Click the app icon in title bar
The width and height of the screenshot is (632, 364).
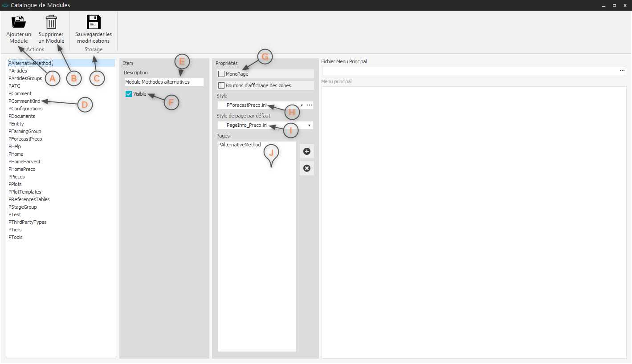(x=5, y=5)
